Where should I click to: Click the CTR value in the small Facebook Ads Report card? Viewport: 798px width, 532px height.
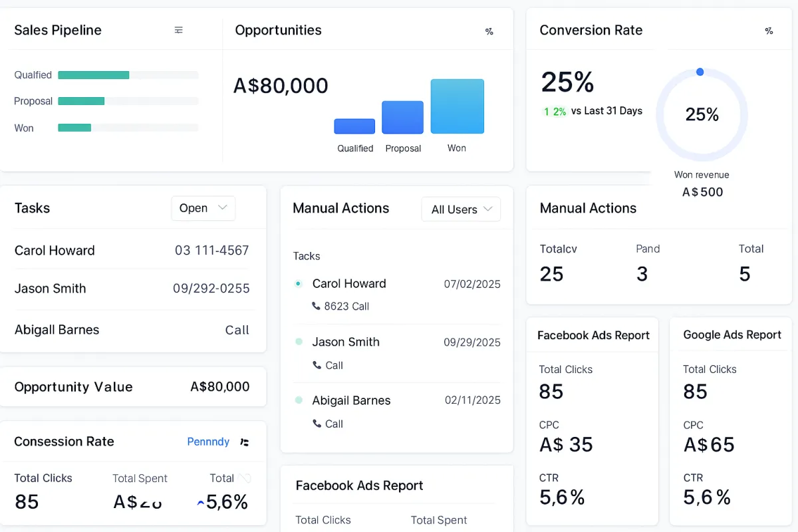[562, 497]
